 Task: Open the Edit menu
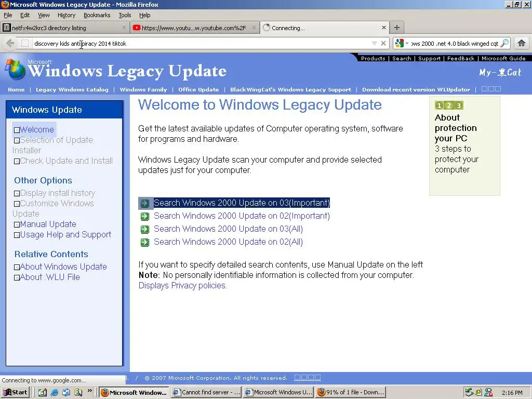click(x=25, y=15)
